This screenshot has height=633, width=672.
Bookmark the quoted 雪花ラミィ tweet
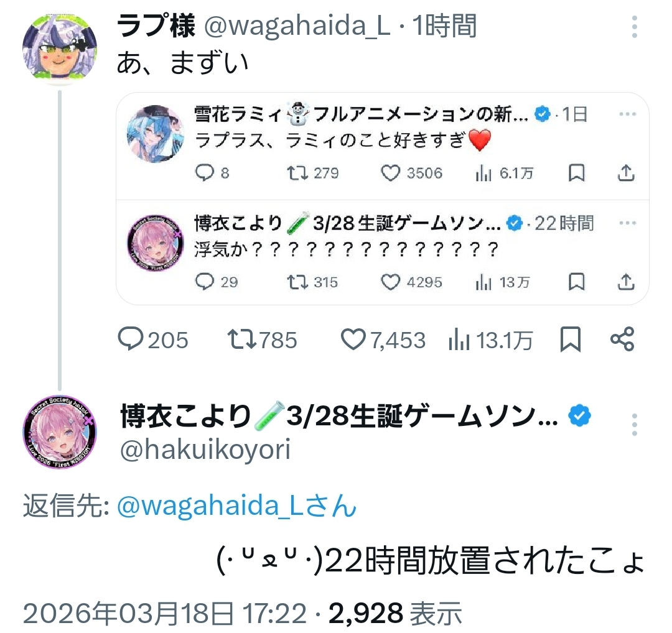point(576,173)
